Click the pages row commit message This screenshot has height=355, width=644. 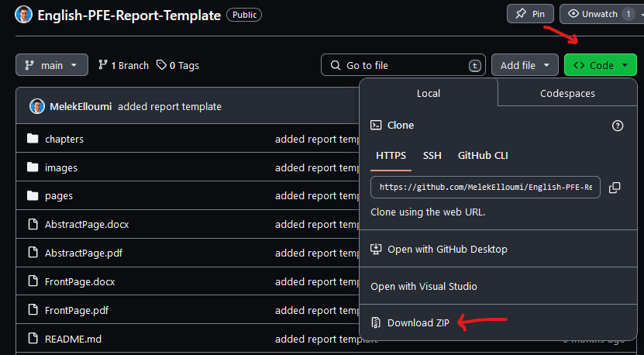click(x=318, y=196)
